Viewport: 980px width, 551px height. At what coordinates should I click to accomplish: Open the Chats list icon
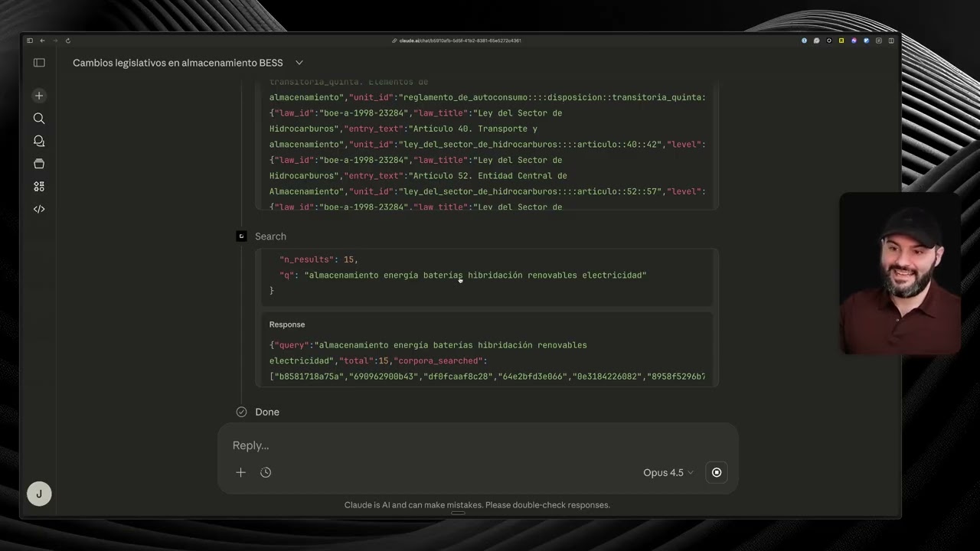[x=39, y=141]
